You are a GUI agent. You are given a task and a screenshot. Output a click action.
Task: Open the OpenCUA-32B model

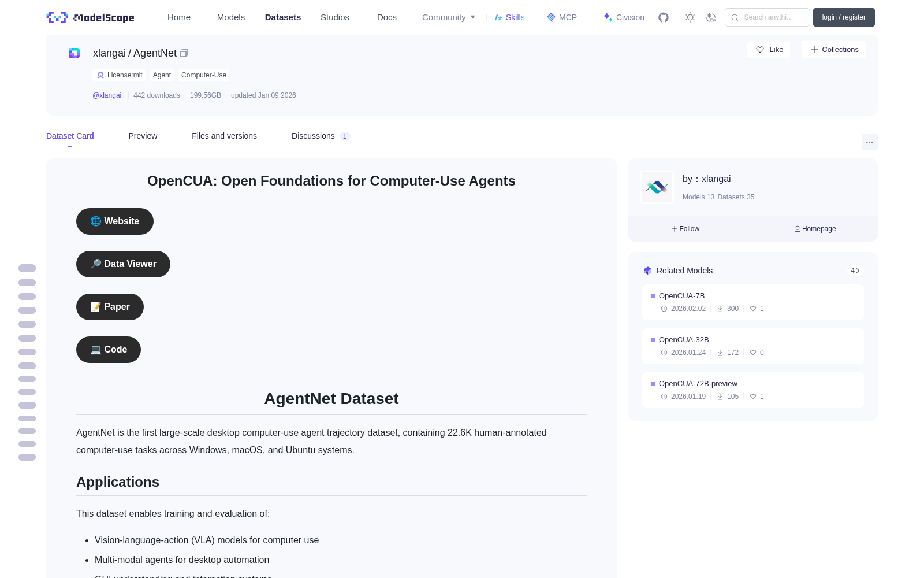[684, 339]
